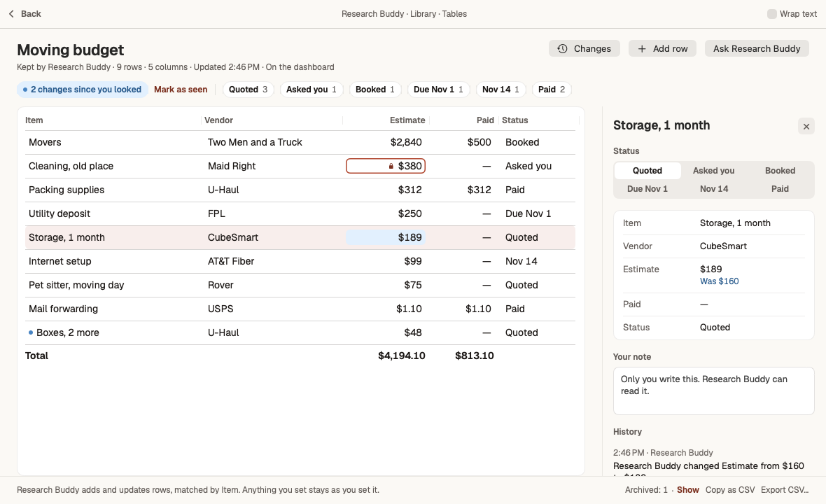This screenshot has height=504, width=826.
Task: Click the lock icon in the $380 estimate
Action: click(x=391, y=167)
